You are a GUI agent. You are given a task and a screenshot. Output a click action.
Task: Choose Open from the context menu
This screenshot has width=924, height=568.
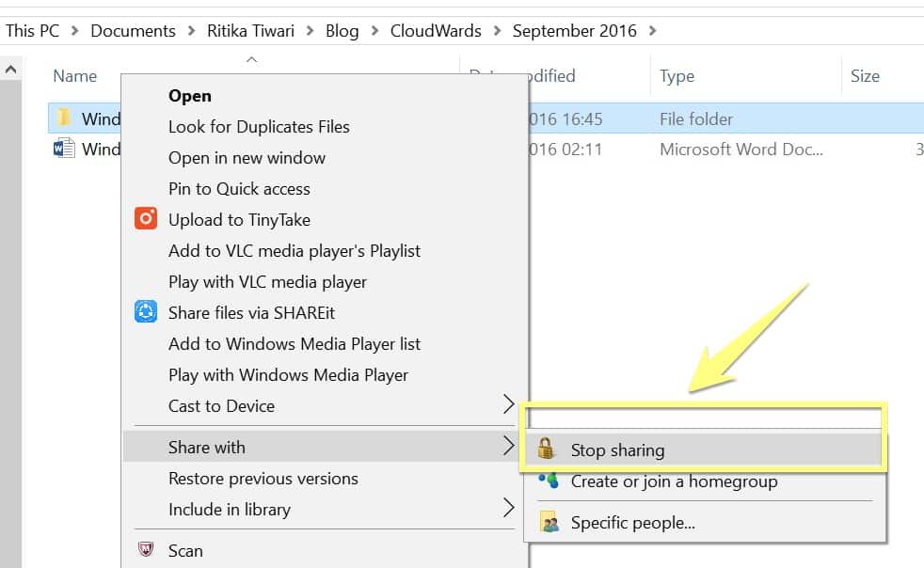tap(190, 96)
